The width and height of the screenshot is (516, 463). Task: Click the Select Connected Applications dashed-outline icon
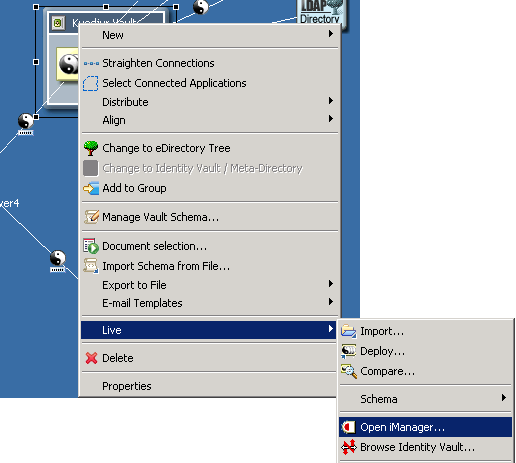(x=91, y=83)
